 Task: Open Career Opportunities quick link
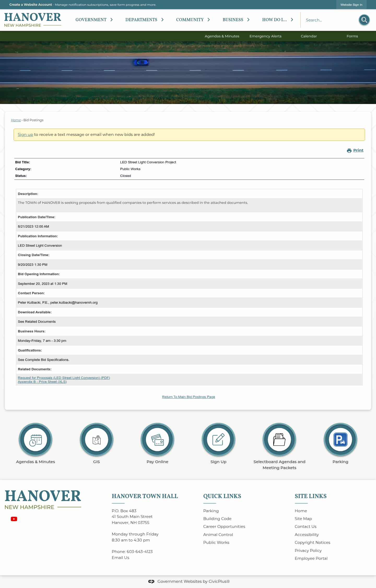pyautogui.click(x=224, y=527)
